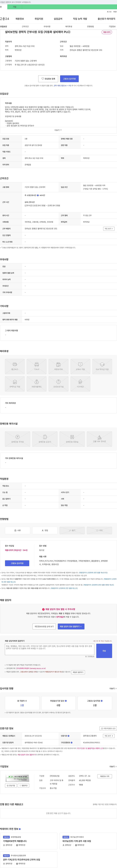Screen dimensions: 117x868
Task: Click the 면접 screening method box
Action: [45, 530]
